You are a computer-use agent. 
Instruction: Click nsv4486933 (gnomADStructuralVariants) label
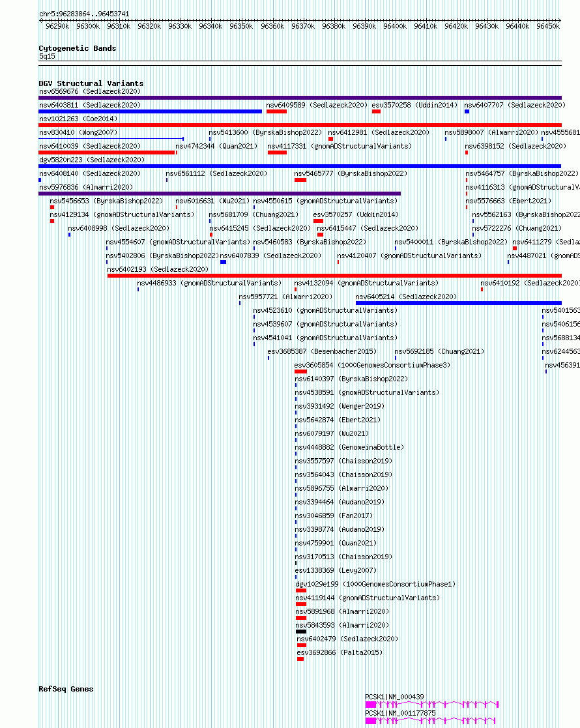pos(209,284)
